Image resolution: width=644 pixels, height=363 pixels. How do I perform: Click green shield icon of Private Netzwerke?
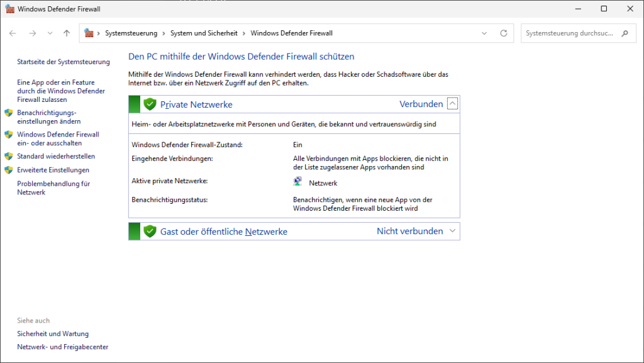click(x=150, y=104)
